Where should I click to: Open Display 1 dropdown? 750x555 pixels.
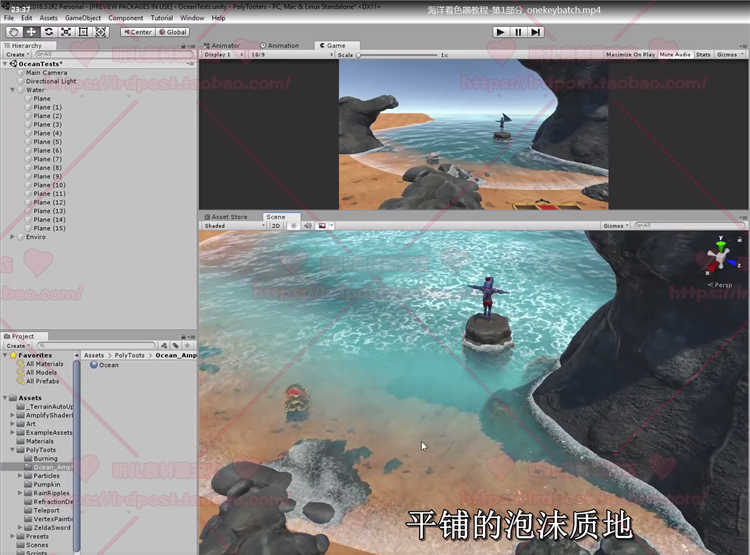pos(223,55)
